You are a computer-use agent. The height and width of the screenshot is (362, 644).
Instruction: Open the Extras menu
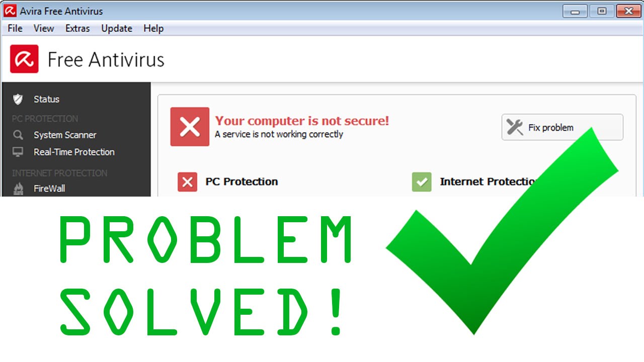point(77,28)
